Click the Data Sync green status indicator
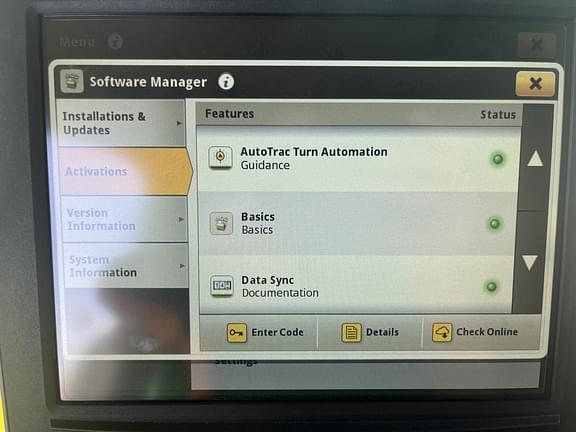This screenshot has height=432, width=576. coord(492,286)
